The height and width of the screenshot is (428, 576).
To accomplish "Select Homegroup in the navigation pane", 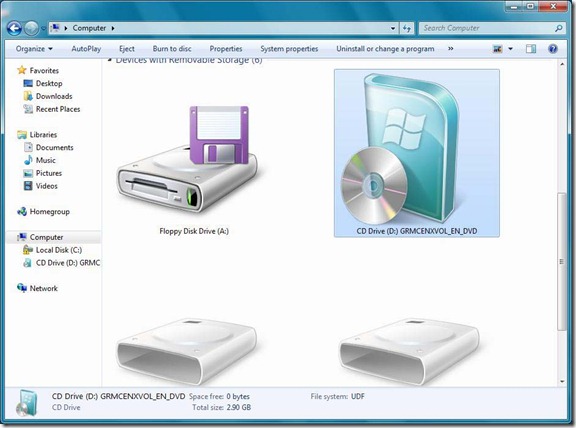I will coord(50,212).
